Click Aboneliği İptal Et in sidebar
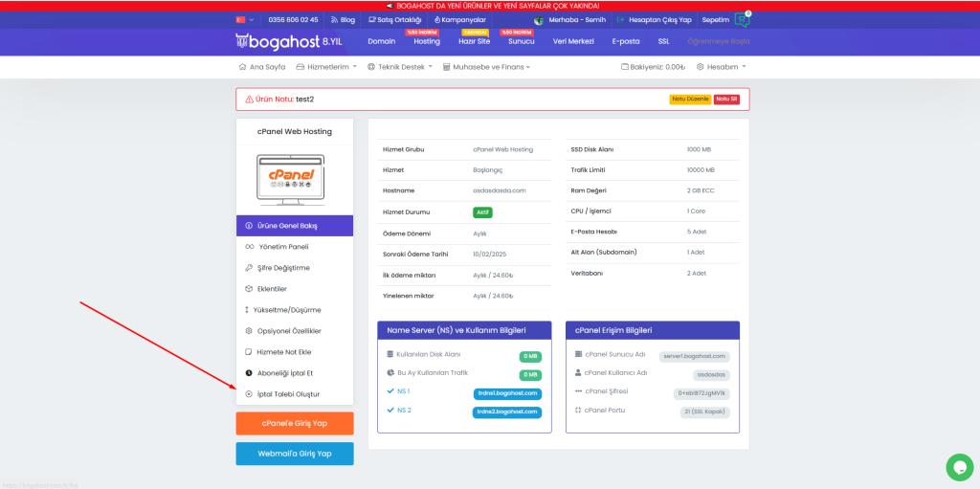 click(x=295, y=372)
